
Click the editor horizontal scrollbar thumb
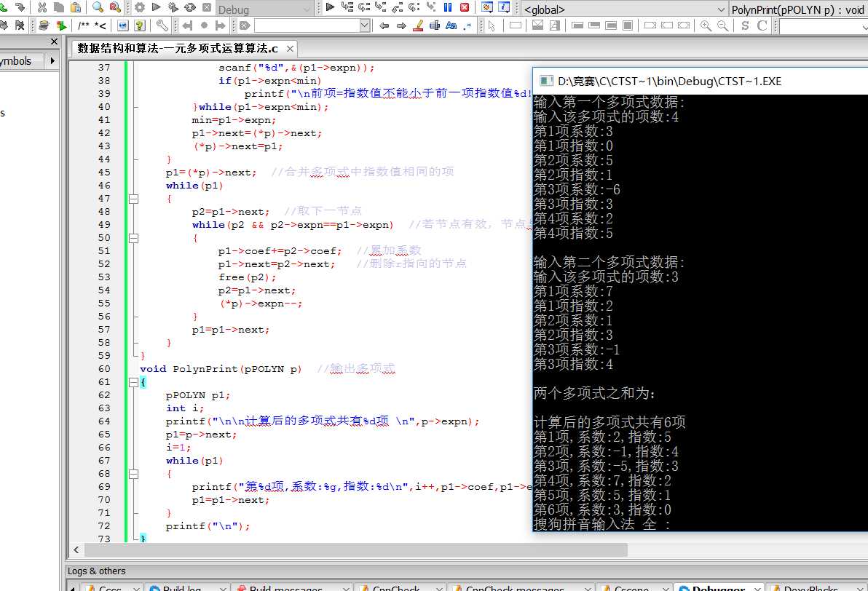tap(356, 550)
